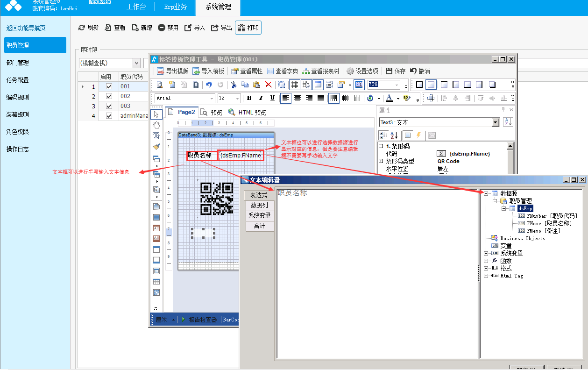The width and height of the screenshot is (588, 370).
Task: Toggle the 启用 checkbox for adminMana row
Action: pos(109,116)
